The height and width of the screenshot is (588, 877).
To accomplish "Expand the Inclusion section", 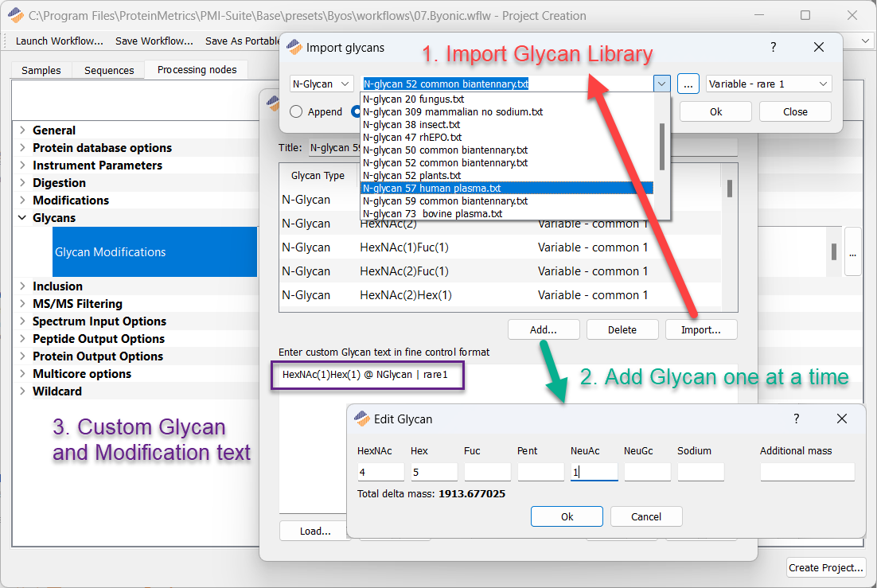I will point(22,286).
